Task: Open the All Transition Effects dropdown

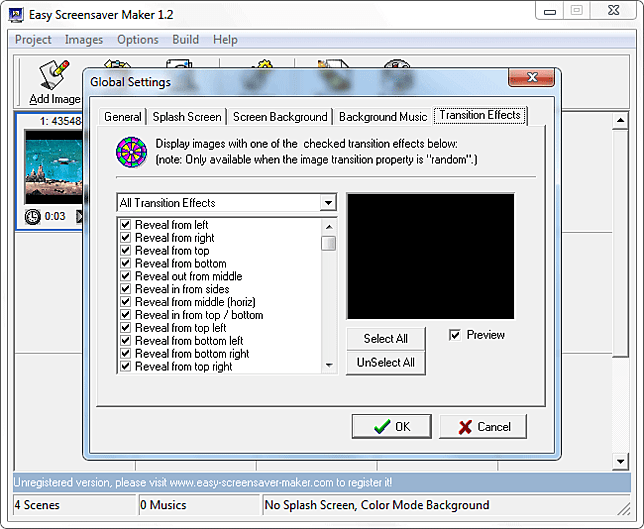Action: click(x=328, y=202)
